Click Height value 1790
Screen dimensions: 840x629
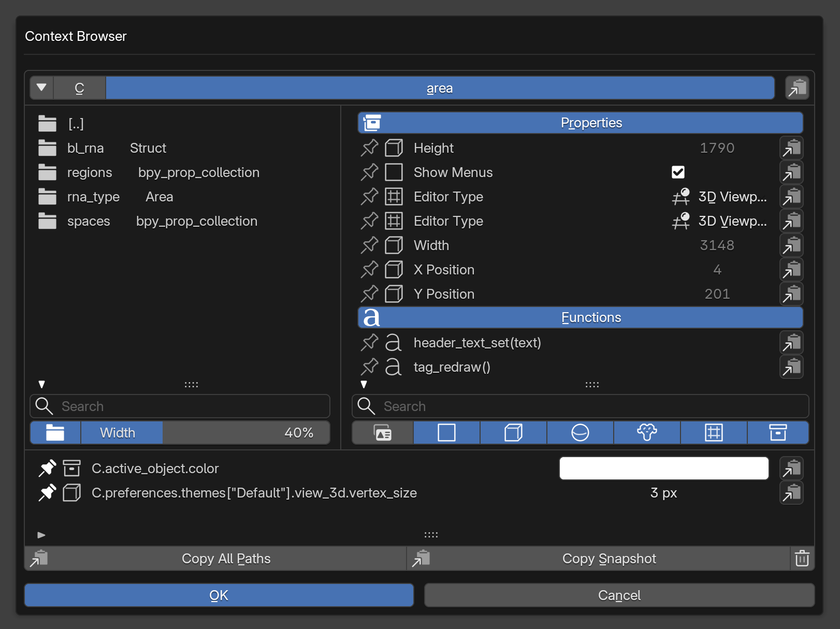pos(717,148)
